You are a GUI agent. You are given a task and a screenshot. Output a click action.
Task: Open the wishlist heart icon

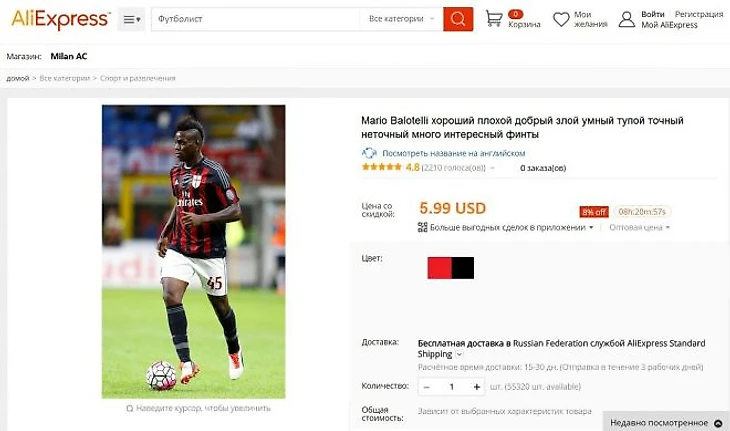pyautogui.click(x=561, y=19)
